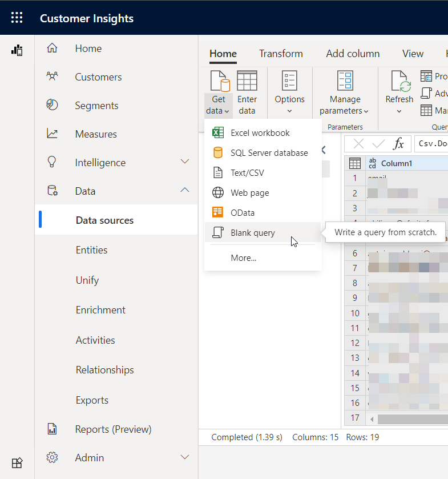
Task: Click the formula bar cancel X icon
Action: pos(358,143)
